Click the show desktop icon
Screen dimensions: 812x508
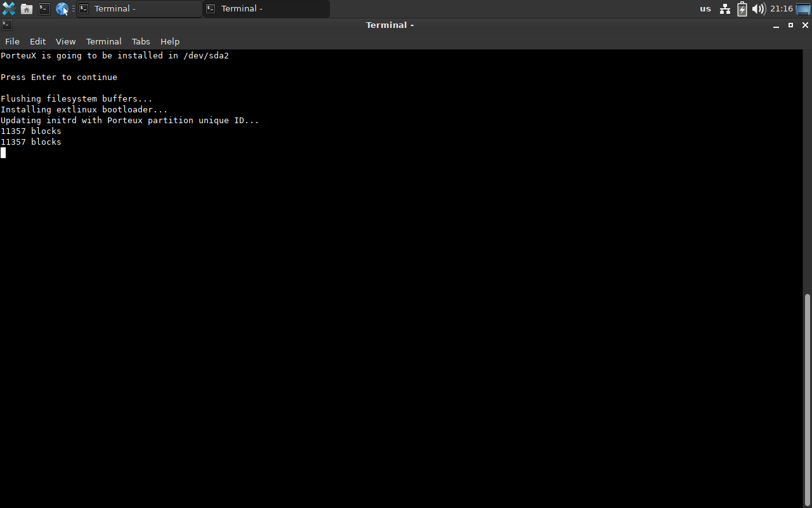pyautogui.click(x=803, y=9)
